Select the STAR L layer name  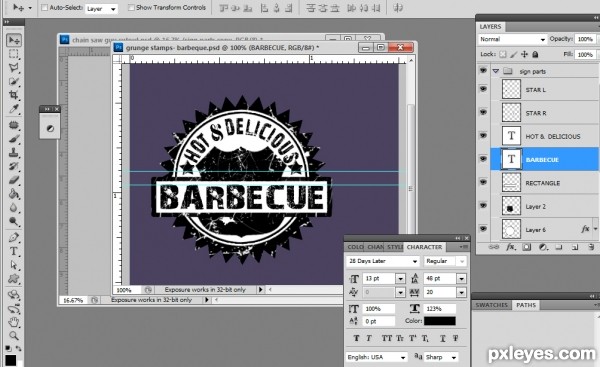pos(536,90)
